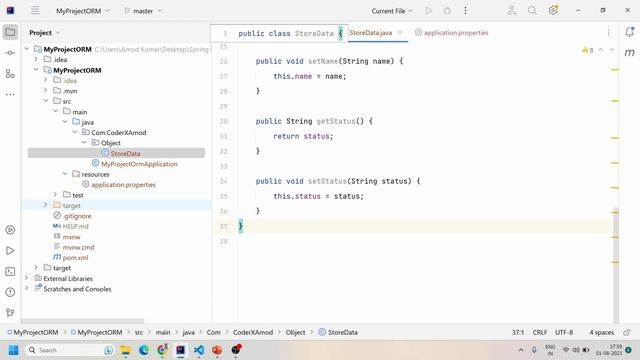
Task: Collapse the main folder
Action: (x=56, y=111)
